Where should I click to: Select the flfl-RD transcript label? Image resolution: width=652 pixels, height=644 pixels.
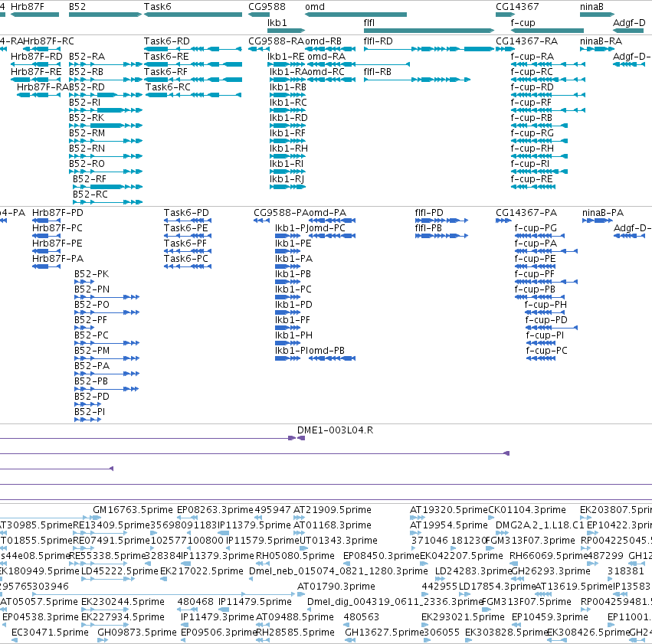click(x=378, y=41)
